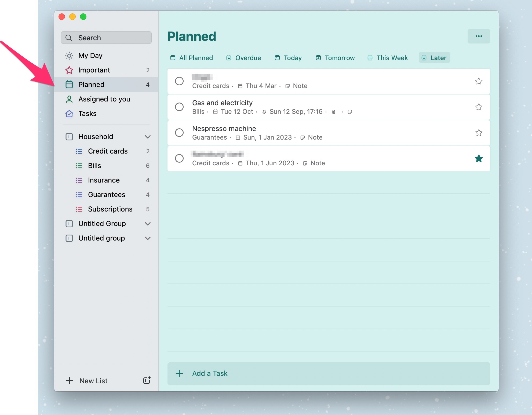532x415 pixels.
Task: Switch to the Overdue filter tab
Action: coord(243,58)
